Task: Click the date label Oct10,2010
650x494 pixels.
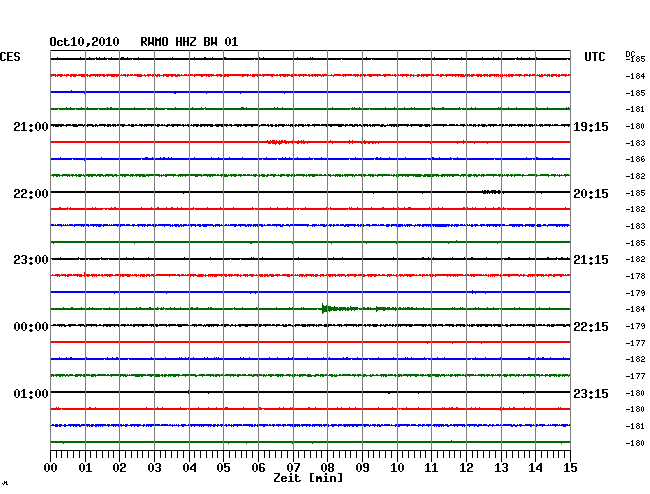Action: pyautogui.click(x=84, y=42)
